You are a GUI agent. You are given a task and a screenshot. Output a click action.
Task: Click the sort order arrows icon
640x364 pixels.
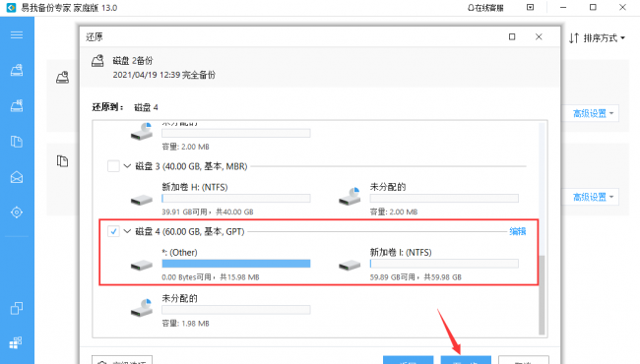574,38
